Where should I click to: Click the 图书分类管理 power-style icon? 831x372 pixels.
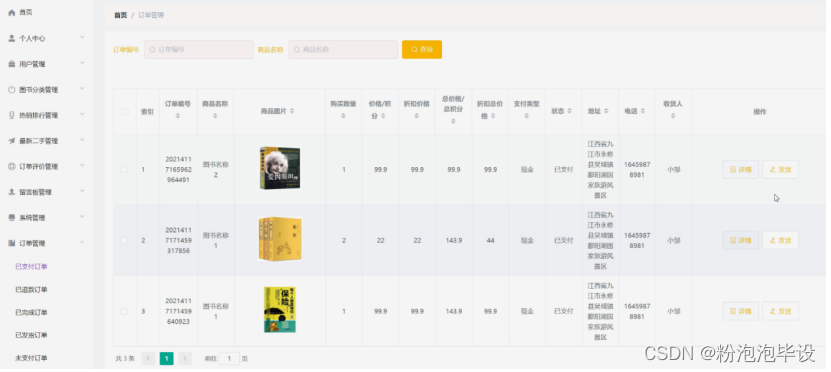click(x=12, y=90)
